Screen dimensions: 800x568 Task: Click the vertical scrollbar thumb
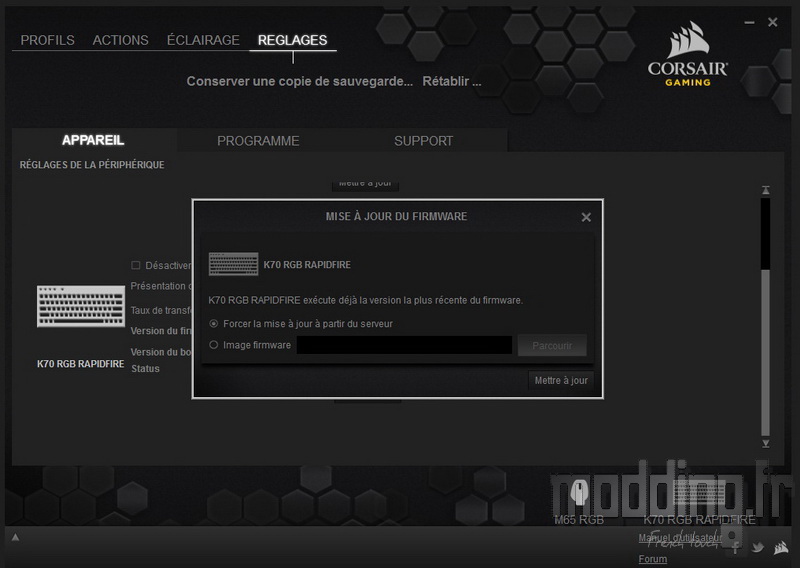tap(765, 352)
